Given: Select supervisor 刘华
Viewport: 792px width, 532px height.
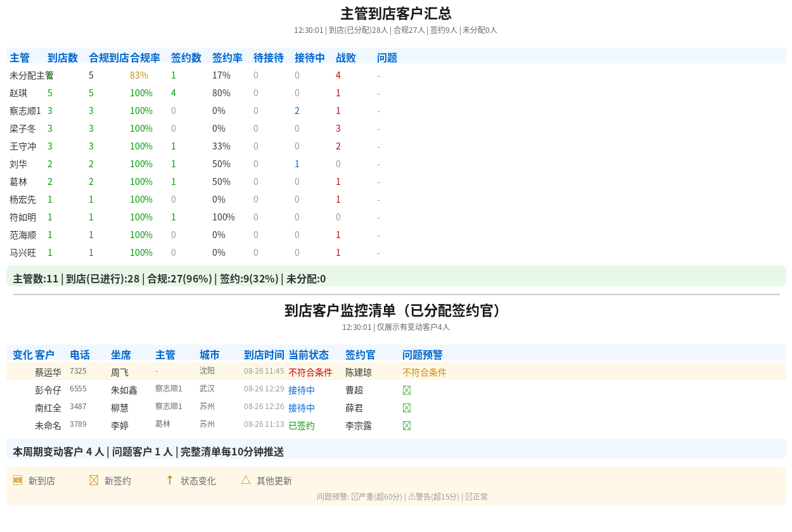Looking at the screenshot, I should (x=18, y=164).
